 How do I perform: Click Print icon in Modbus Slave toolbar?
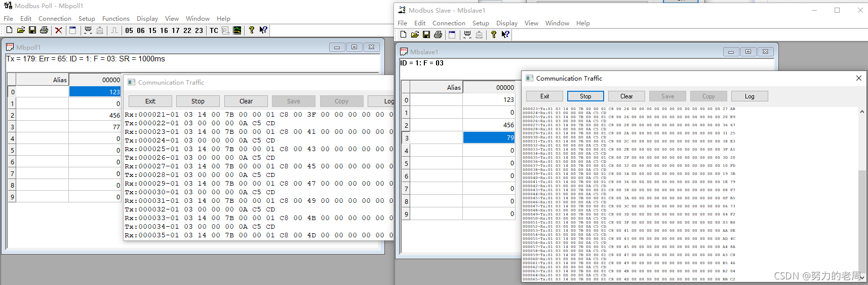coord(438,34)
